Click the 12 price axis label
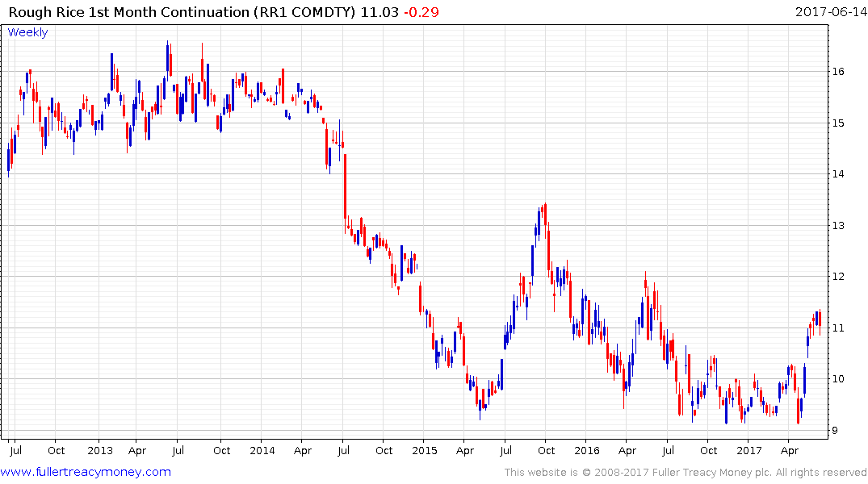Viewport: 868px width, 484px height. point(837,277)
